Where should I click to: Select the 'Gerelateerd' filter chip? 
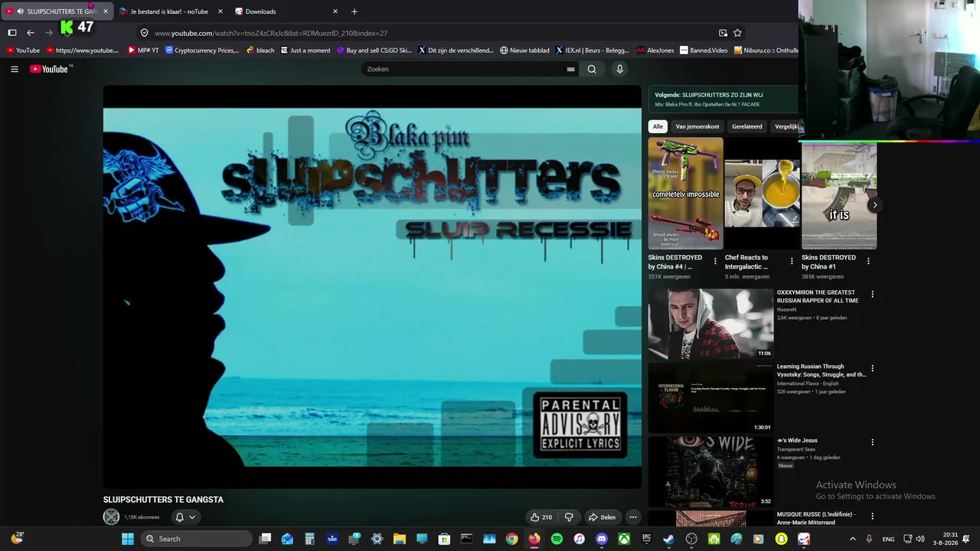pyautogui.click(x=747, y=126)
